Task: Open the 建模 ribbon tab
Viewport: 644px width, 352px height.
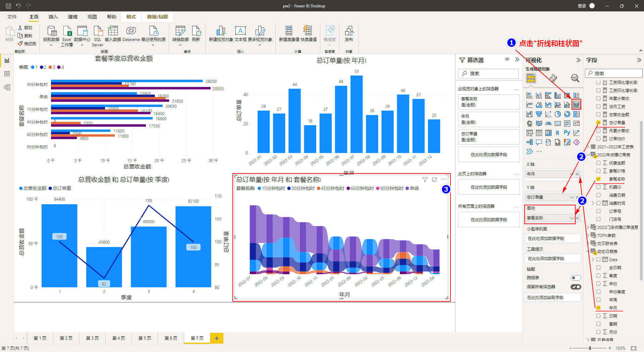Action: click(x=72, y=17)
